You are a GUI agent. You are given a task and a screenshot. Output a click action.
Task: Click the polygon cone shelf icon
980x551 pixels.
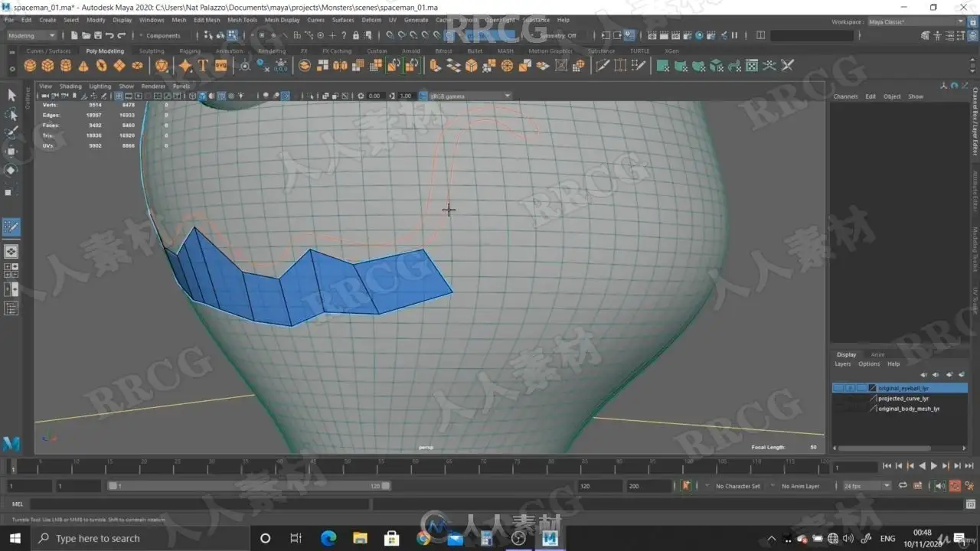click(x=83, y=66)
